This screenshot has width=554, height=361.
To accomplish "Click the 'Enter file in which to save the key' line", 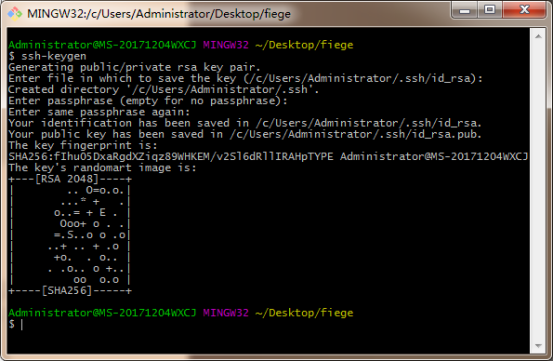I will pyautogui.click(x=246, y=78).
